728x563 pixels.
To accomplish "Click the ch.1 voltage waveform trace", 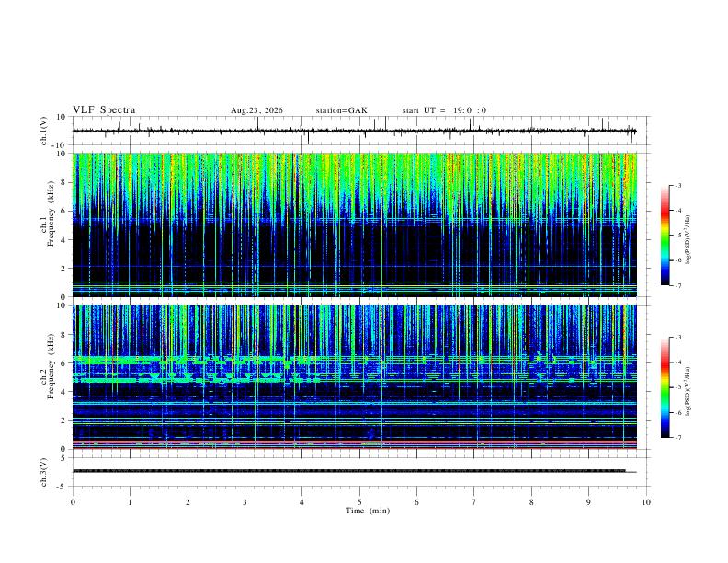I will click(354, 131).
